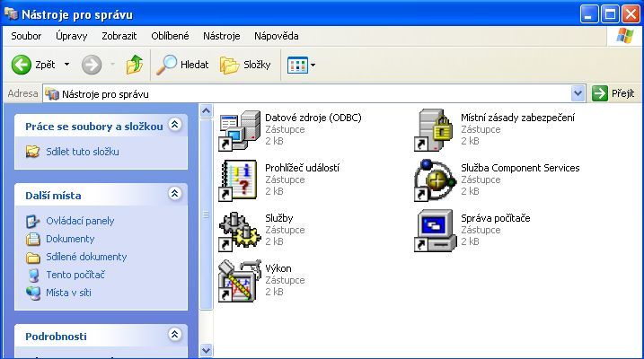Click the Tento počítač icon

tap(33, 275)
